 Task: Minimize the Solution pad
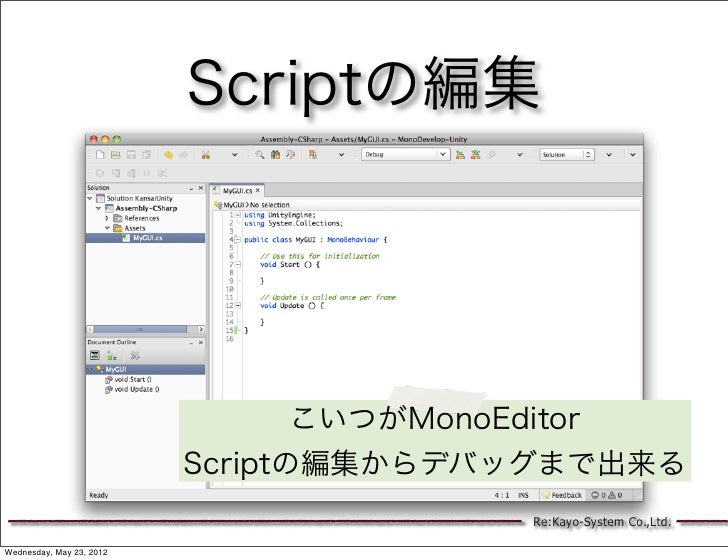coord(191,188)
